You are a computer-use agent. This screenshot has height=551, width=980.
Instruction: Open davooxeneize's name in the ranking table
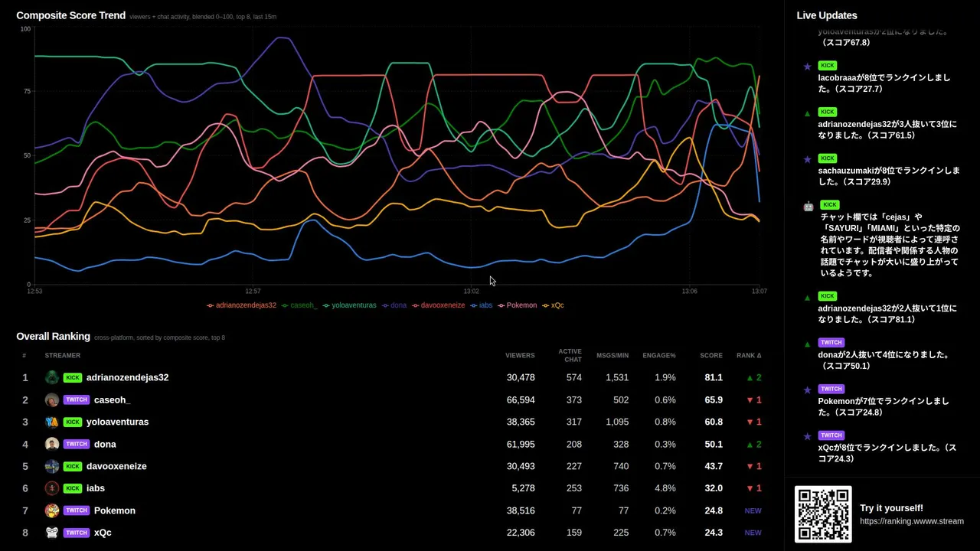pyautogui.click(x=116, y=466)
